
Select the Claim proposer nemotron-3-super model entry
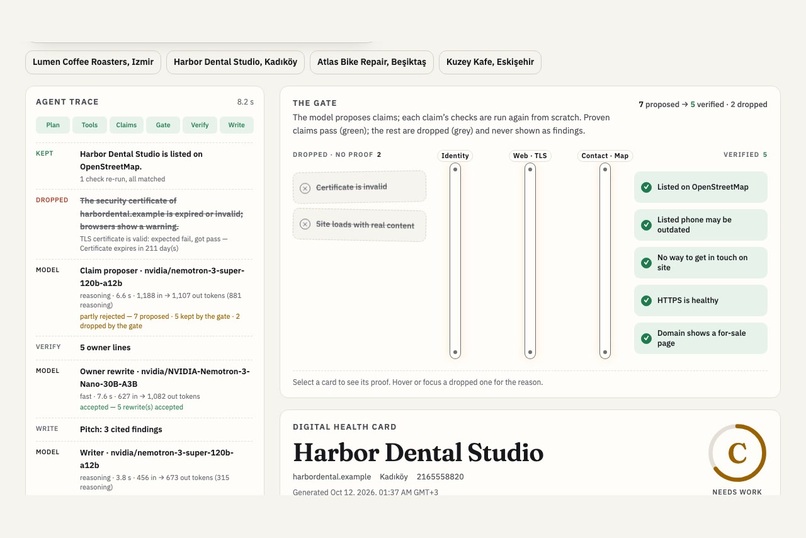144,298
